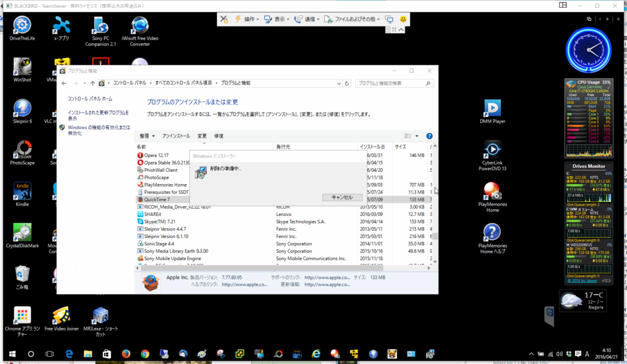The width and height of the screenshot is (627, 364).
Task: Open Sleipnir 6 desktop icon
Action: [22, 111]
